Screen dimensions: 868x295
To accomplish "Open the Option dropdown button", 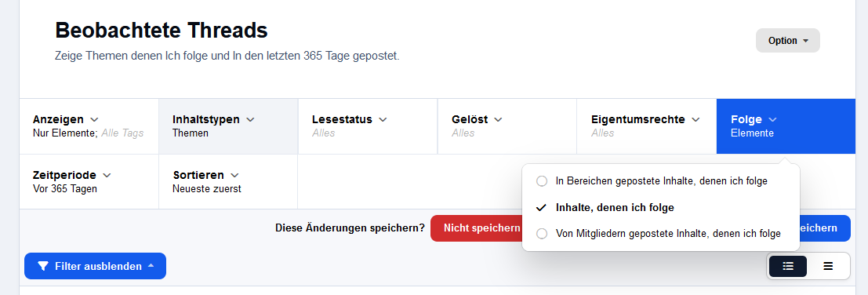I will click(x=788, y=40).
